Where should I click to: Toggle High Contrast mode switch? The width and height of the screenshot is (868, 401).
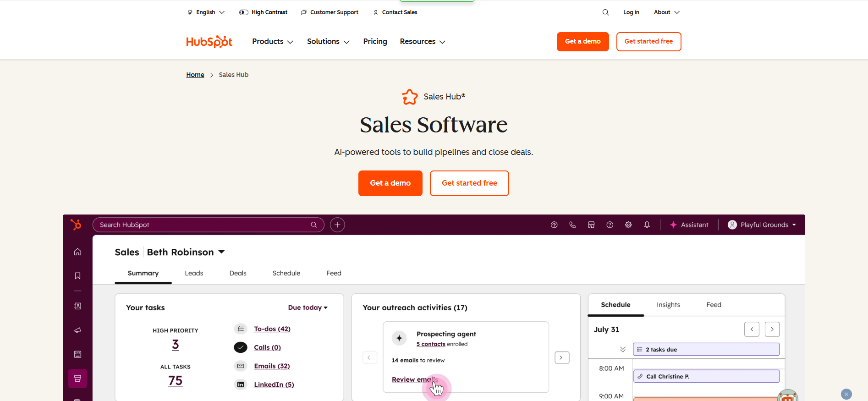(x=244, y=12)
